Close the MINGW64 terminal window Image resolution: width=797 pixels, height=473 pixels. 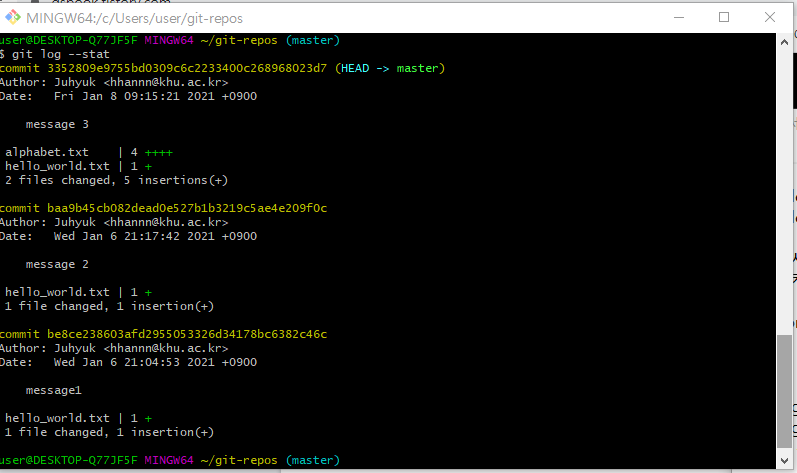pos(770,18)
